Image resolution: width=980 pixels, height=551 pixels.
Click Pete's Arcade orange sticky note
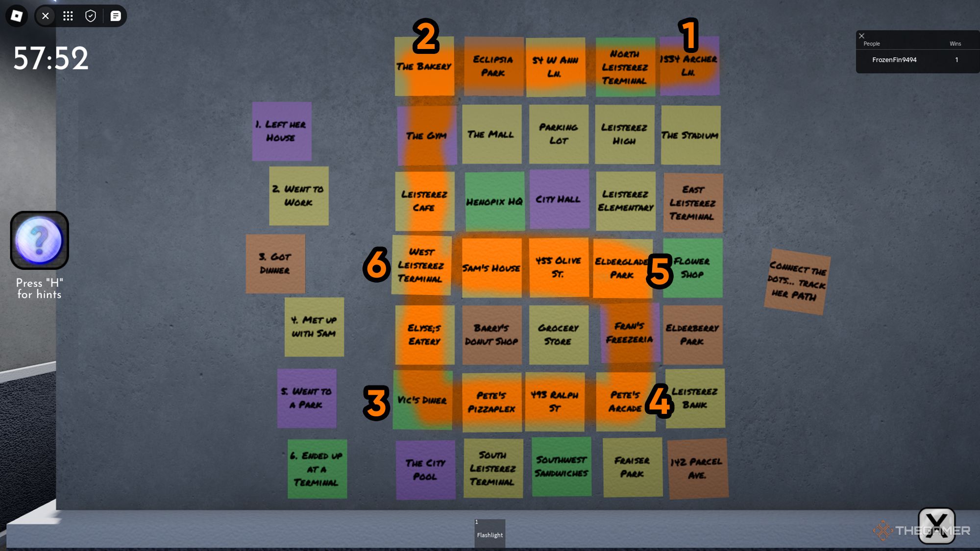624,399
